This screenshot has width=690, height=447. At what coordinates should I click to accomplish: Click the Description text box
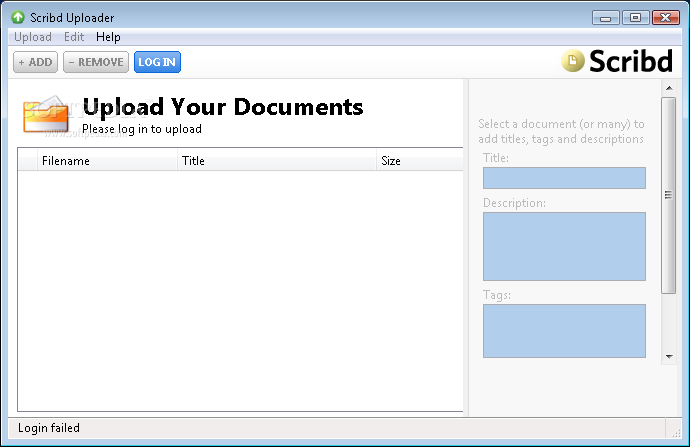tap(564, 246)
